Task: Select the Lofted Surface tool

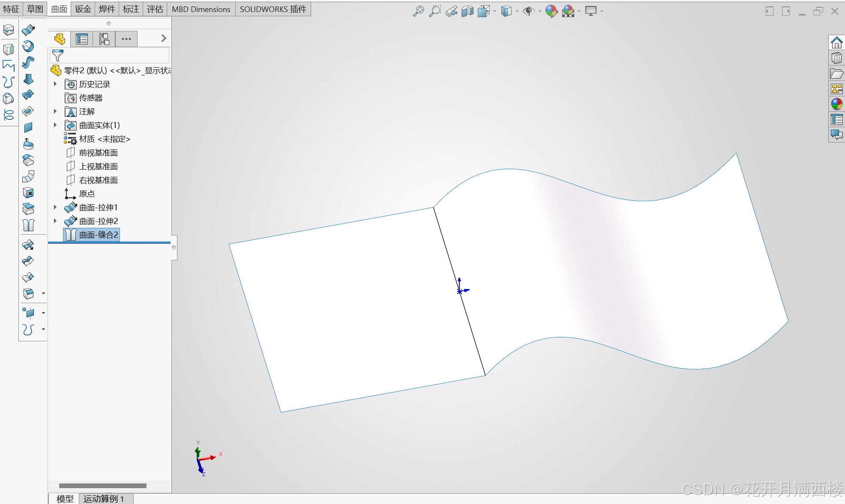Action: [x=28, y=79]
